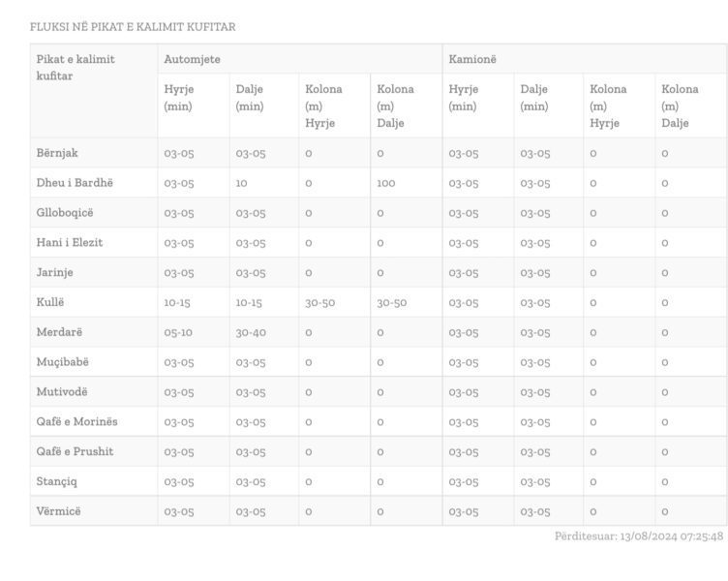Click the 05-10 Hyrje value for Merdarë
Viewport: 728px width, 581px height.
(x=178, y=332)
